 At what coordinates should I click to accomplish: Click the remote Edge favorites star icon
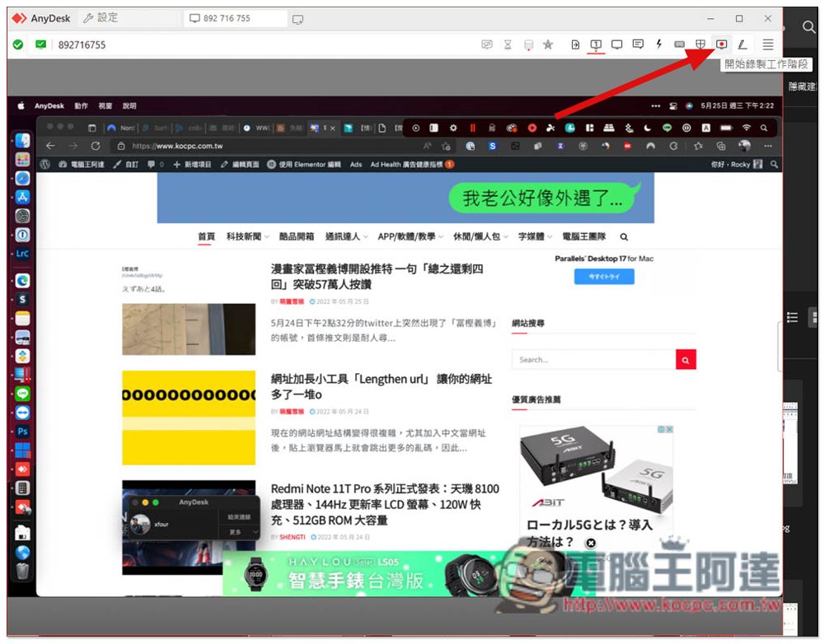(698, 146)
